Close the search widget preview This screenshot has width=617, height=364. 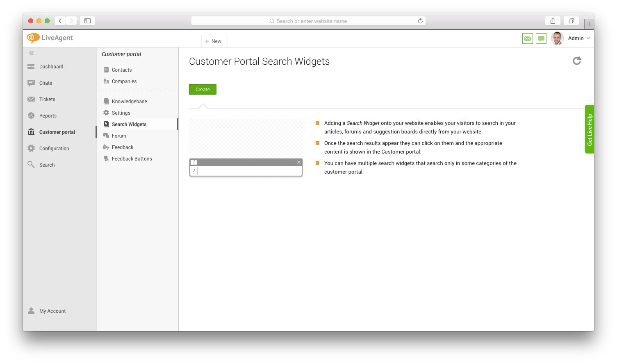(299, 162)
